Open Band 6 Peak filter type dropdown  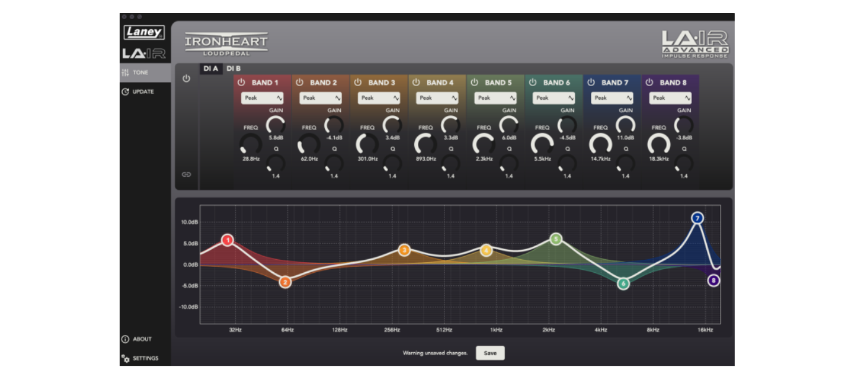(x=554, y=98)
